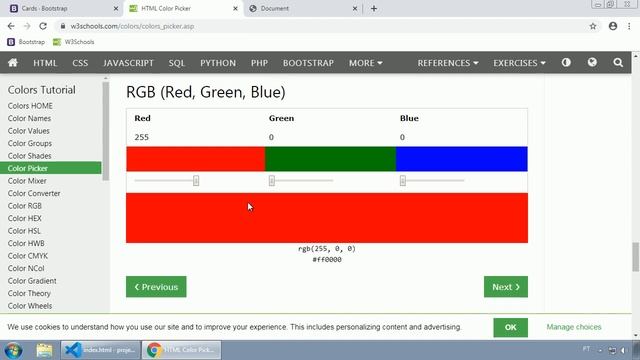Open Color Converter sidebar link
This screenshot has height=360, width=640.
[x=34, y=193]
